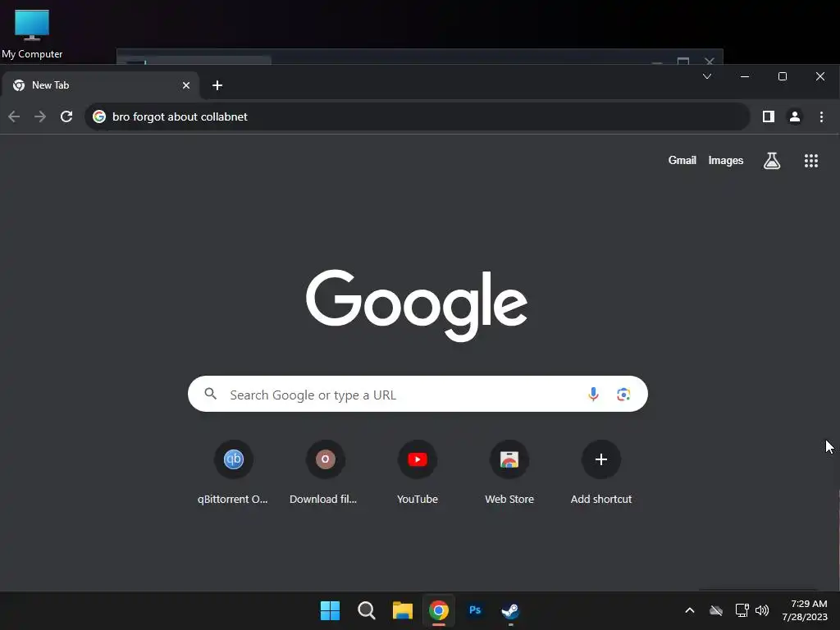Click the address bar text 'bro forgot about collabnet'
This screenshot has height=630, width=840.
coord(180,116)
